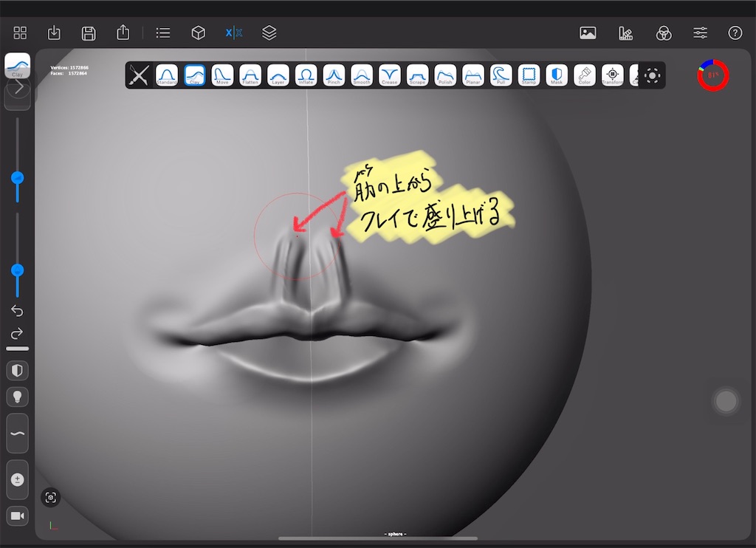Select the Pinch brush
This screenshot has height=548, width=756.
tap(334, 75)
